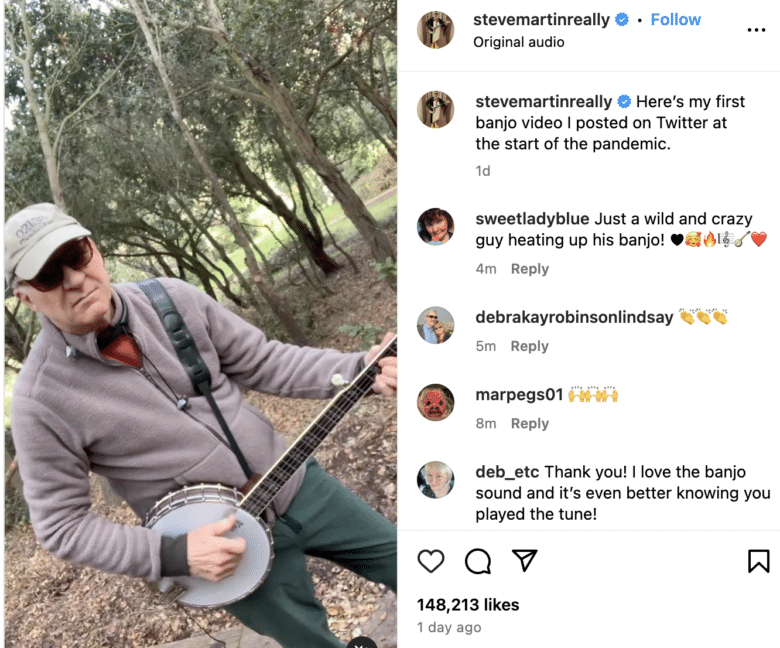Reply to marpegs01's comment
The image size is (780, 648).
529,423
